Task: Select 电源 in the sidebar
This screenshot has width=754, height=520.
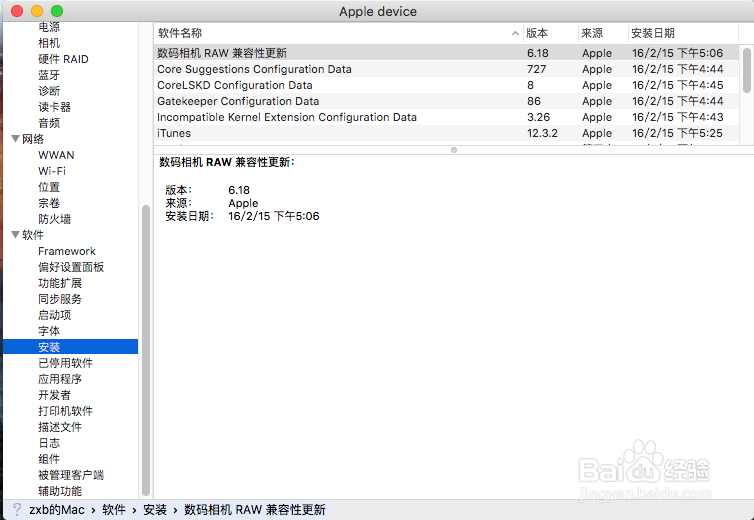Action: click(x=49, y=27)
